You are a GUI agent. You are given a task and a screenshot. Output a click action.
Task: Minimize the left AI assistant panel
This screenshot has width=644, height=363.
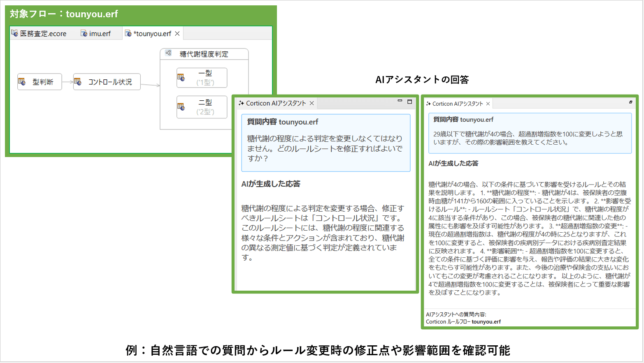click(x=400, y=101)
